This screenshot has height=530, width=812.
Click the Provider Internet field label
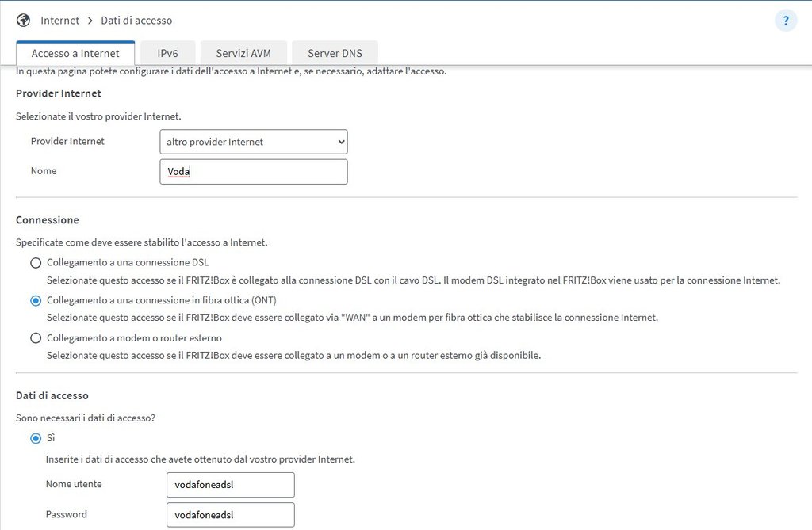click(67, 141)
